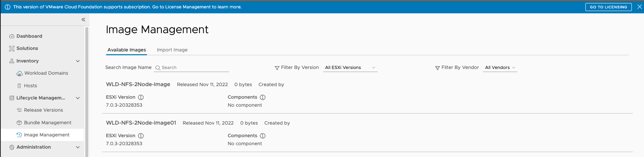644x157 pixels.
Task: Click the Solutions icon in sidebar
Action: [x=12, y=48]
